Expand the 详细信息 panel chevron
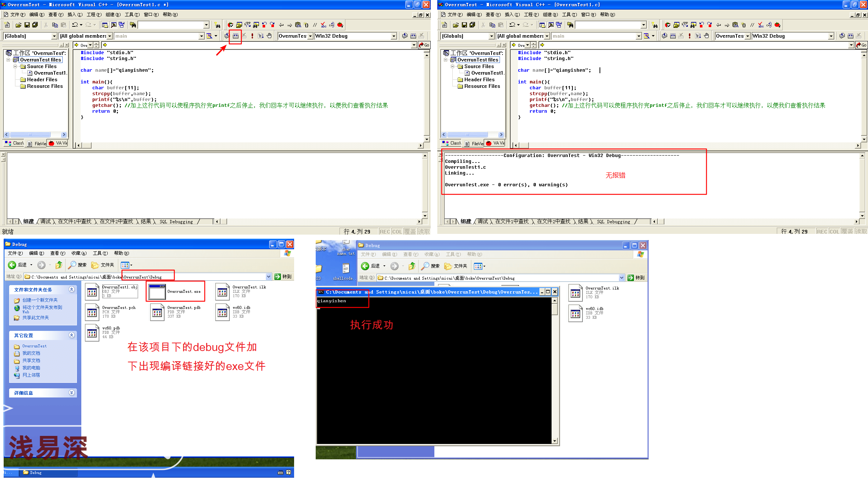This screenshot has height=478, width=868. pos(72,393)
